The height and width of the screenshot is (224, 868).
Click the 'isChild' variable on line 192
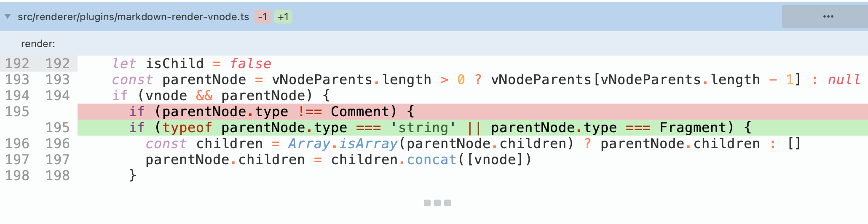(x=174, y=64)
